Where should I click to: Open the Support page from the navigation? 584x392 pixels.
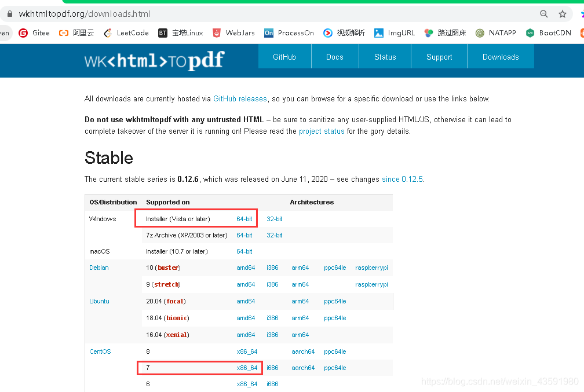439,57
